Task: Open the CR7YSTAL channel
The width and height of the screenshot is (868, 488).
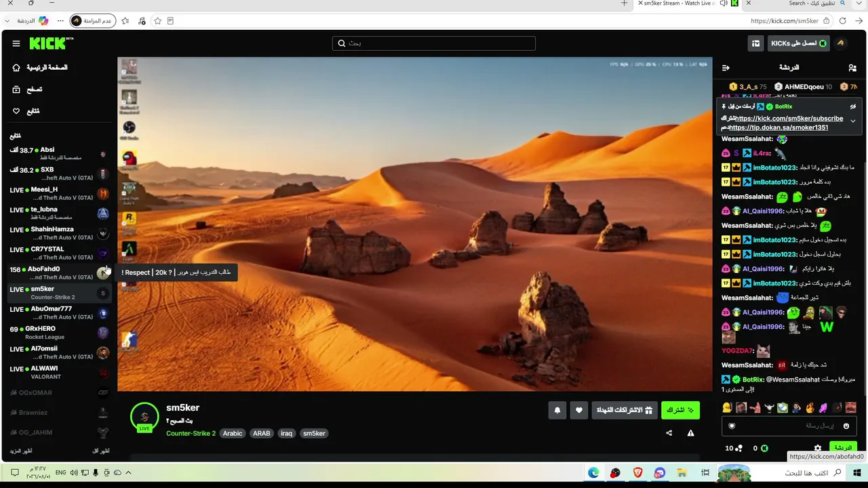Action: [x=59, y=253]
